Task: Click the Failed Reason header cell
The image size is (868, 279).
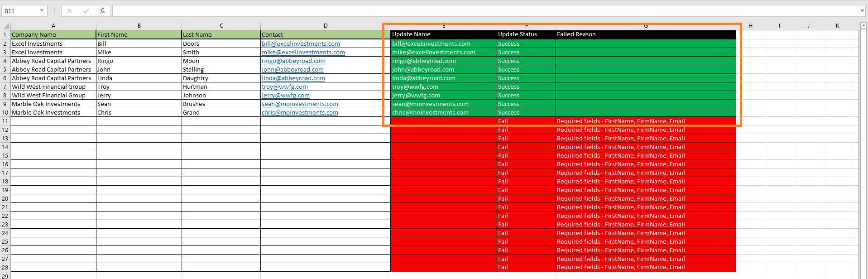Action: [x=646, y=34]
